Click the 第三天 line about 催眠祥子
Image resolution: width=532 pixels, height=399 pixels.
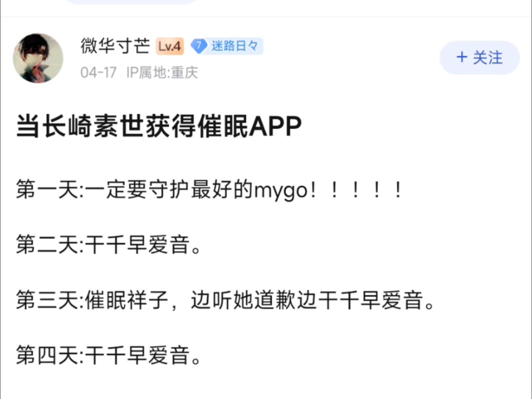coord(225,300)
